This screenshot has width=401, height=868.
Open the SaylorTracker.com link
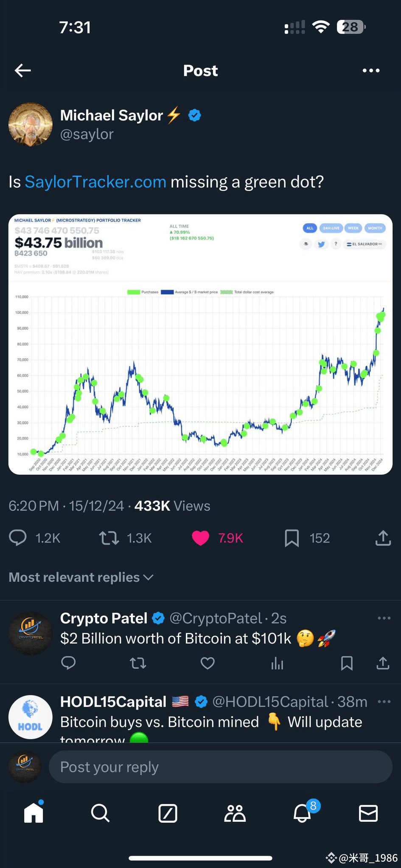(x=95, y=182)
